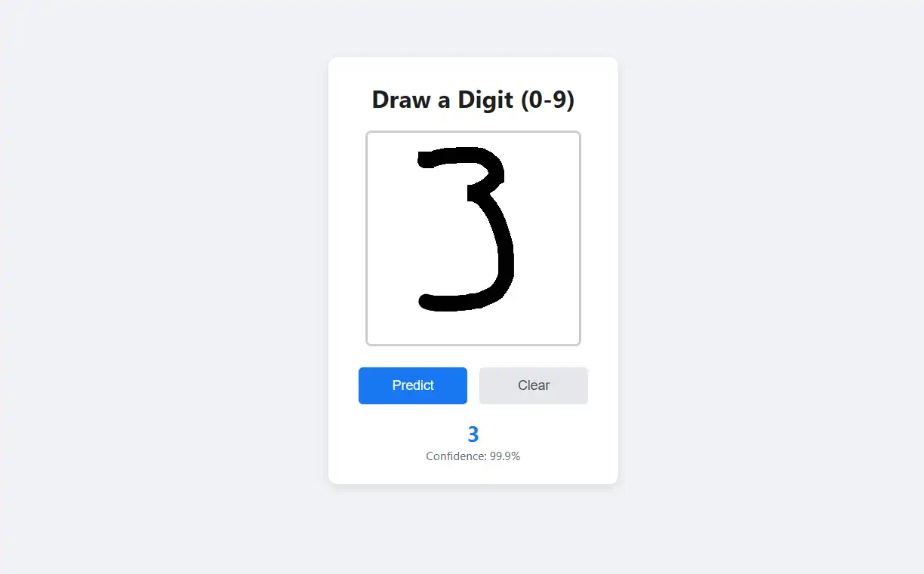Clear the drawing canvas with Clear button
Viewport: 924px width, 574px height.
tap(533, 385)
